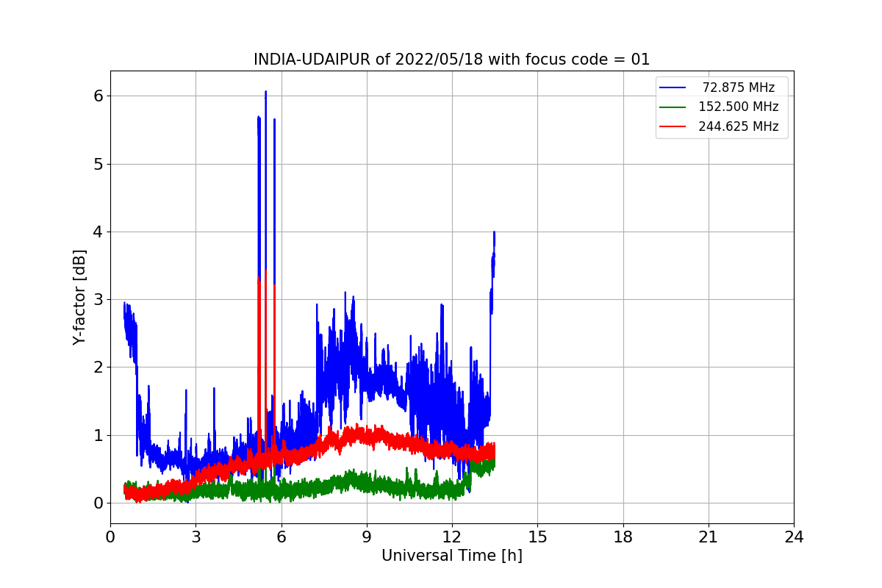Image resolution: width=882 pixels, height=588 pixels.
Task: Click x-axis tick label 15
Action: 537,537
